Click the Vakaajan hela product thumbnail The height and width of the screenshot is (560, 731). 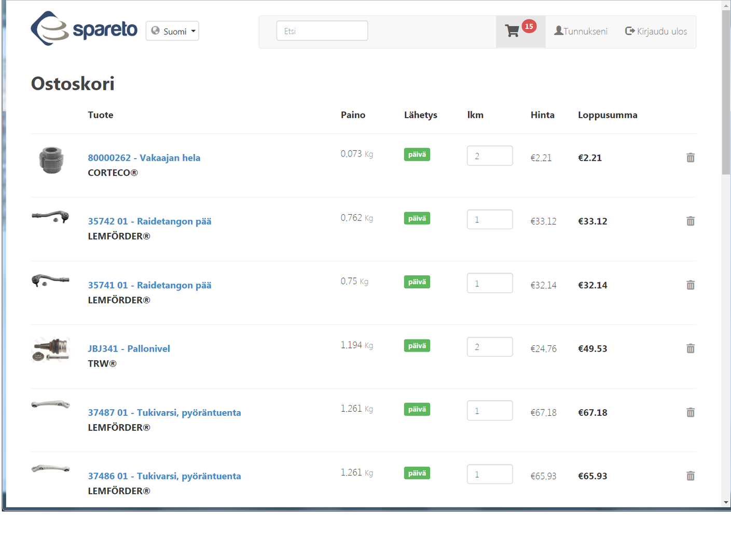click(51, 160)
